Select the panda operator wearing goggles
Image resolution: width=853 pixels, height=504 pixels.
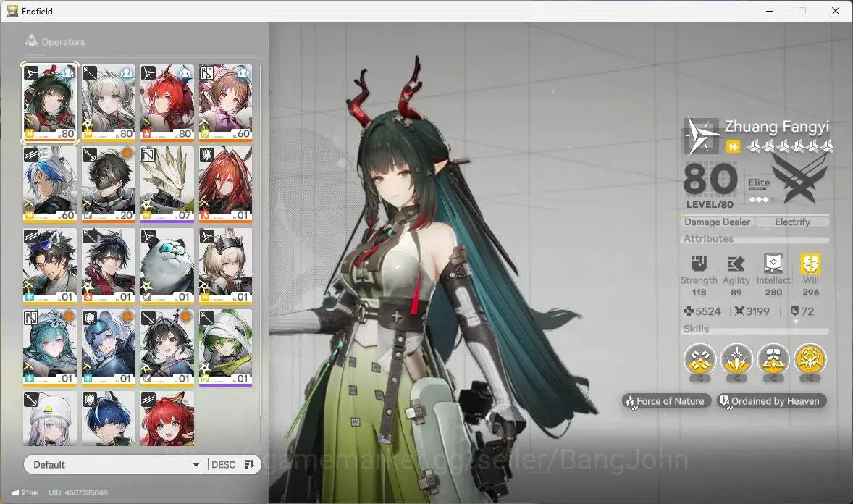[167, 266]
